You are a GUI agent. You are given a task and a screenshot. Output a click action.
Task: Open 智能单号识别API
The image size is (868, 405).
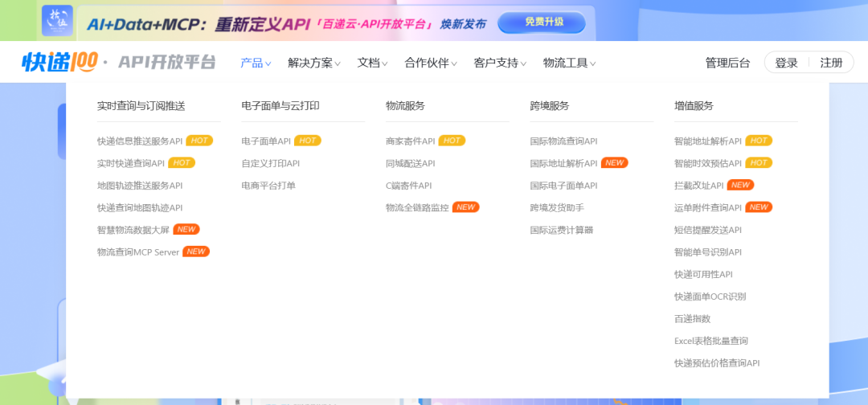pos(708,252)
